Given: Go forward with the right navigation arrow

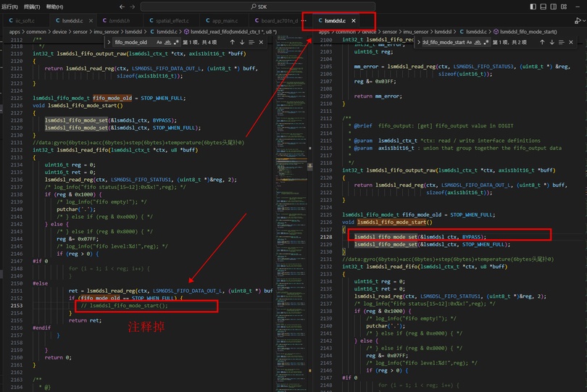Looking at the screenshot, I should (133, 7).
